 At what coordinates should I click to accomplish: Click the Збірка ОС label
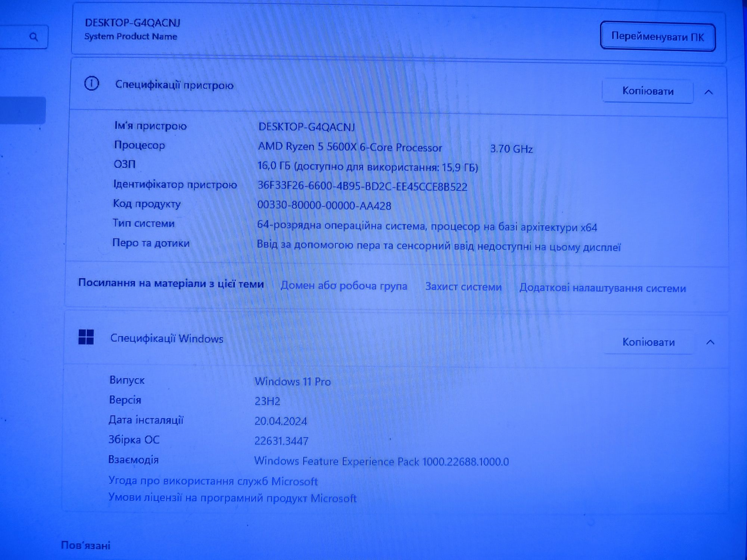click(134, 440)
